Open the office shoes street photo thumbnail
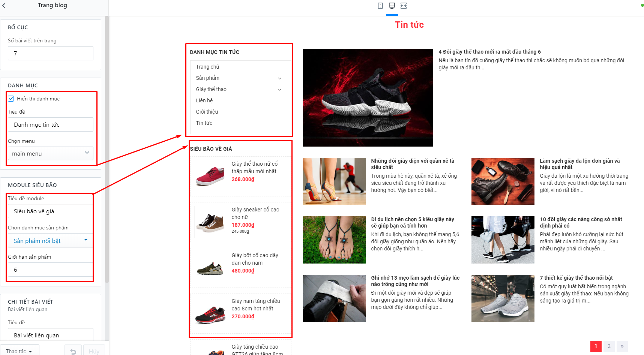 click(503, 240)
